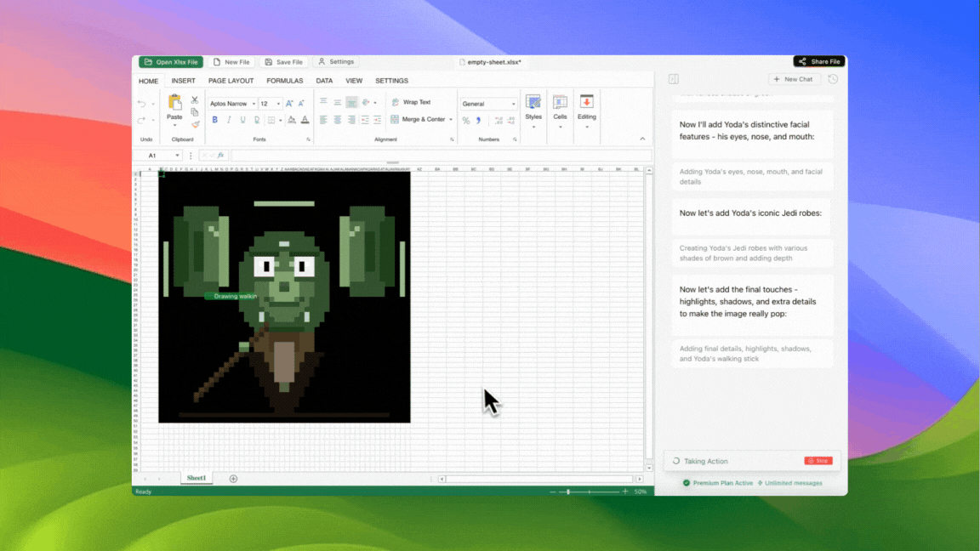
Task: Click the text orientation icon
Action: point(367,102)
